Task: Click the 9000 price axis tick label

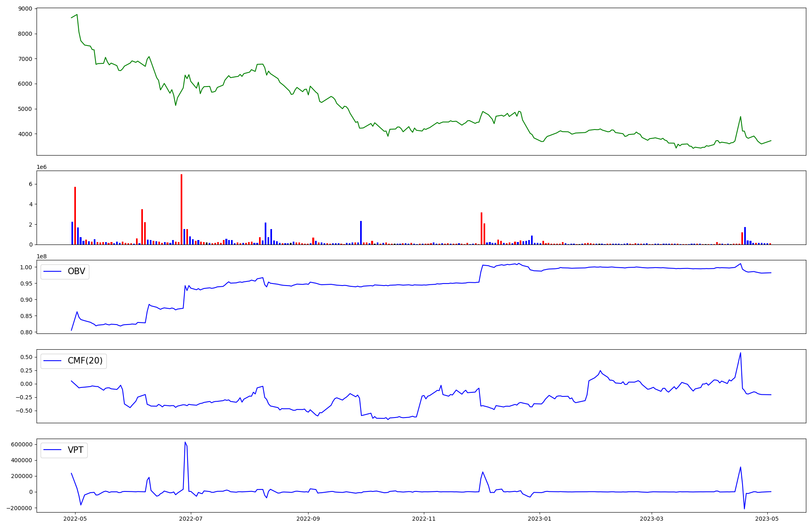Action: (25, 9)
